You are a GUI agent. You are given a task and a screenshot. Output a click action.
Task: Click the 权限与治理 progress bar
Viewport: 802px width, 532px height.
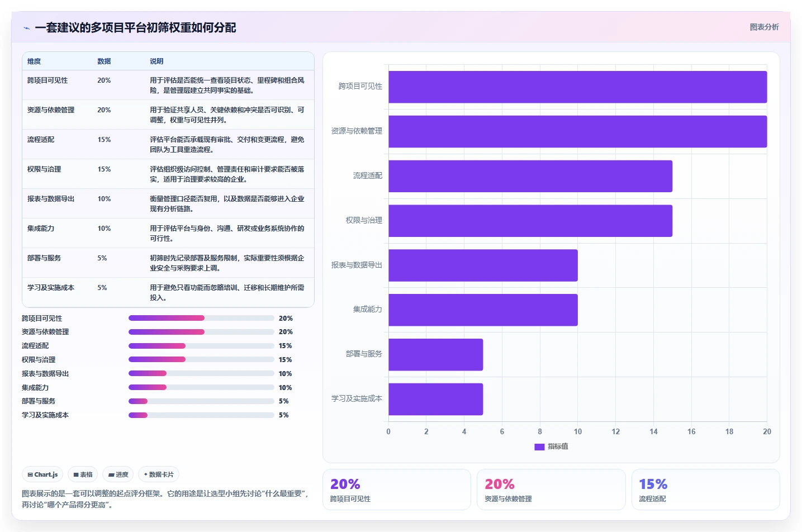[x=201, y=359]
